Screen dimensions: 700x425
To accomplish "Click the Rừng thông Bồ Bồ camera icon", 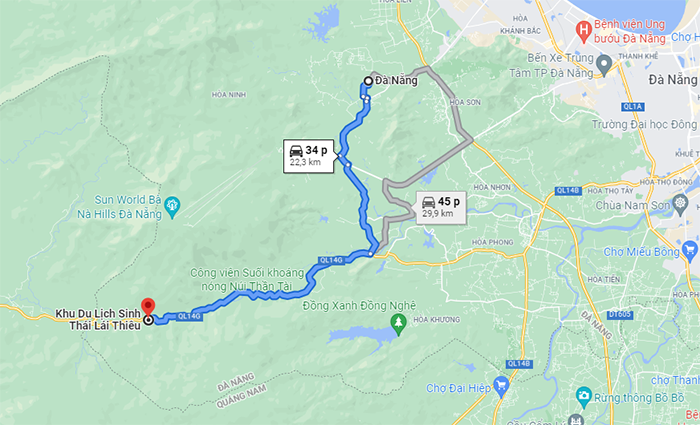I will click(583, 396).
